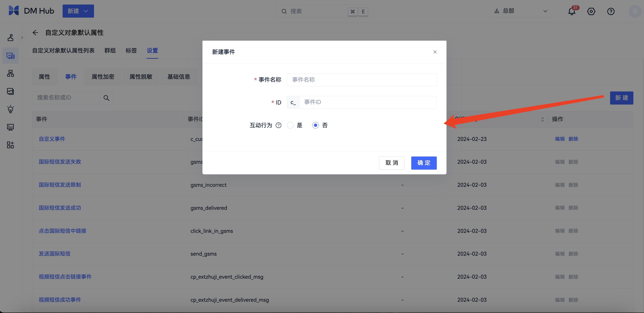Sort by the creation date column arrows

(x=542, y=119)
